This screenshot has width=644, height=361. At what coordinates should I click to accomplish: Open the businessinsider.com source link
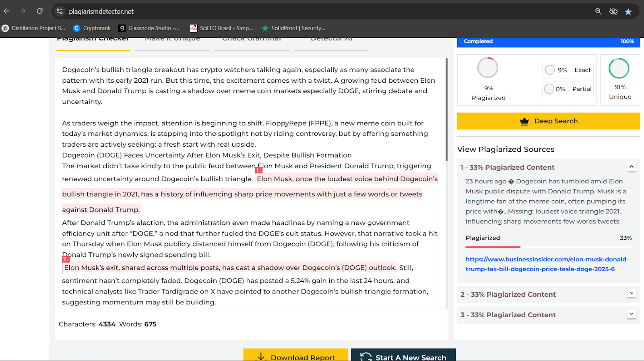[547, 264]
